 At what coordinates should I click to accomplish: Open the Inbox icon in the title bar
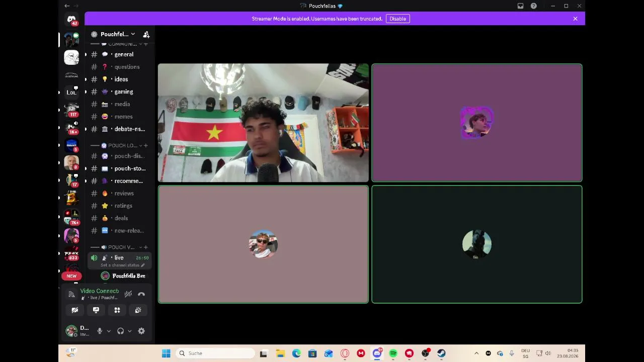[520, 6]
